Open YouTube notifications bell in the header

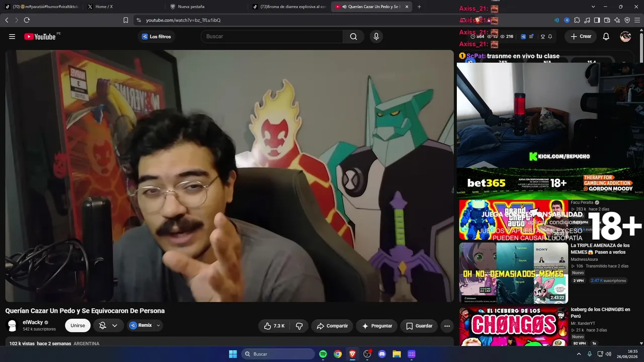[x=606, y=36]
